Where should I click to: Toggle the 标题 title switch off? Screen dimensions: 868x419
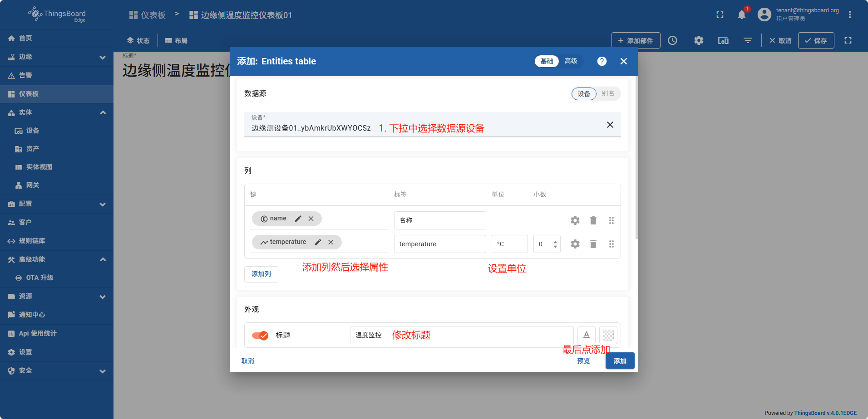pyautogui.click(x=260, y=336)
